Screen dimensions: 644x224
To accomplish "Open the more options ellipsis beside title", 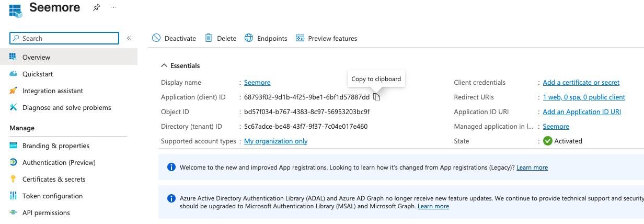I will [113, 8].
